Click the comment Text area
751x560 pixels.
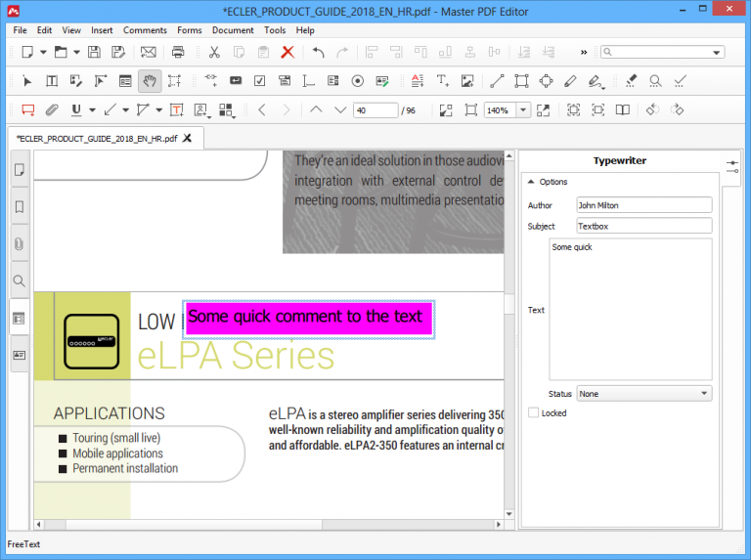[x=631, y=309]
